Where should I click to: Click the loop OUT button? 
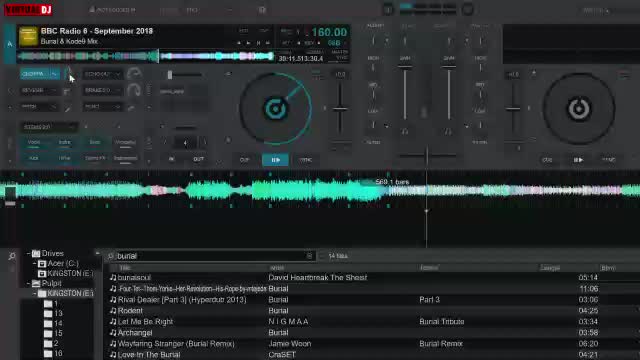click(x=198, y=159)
